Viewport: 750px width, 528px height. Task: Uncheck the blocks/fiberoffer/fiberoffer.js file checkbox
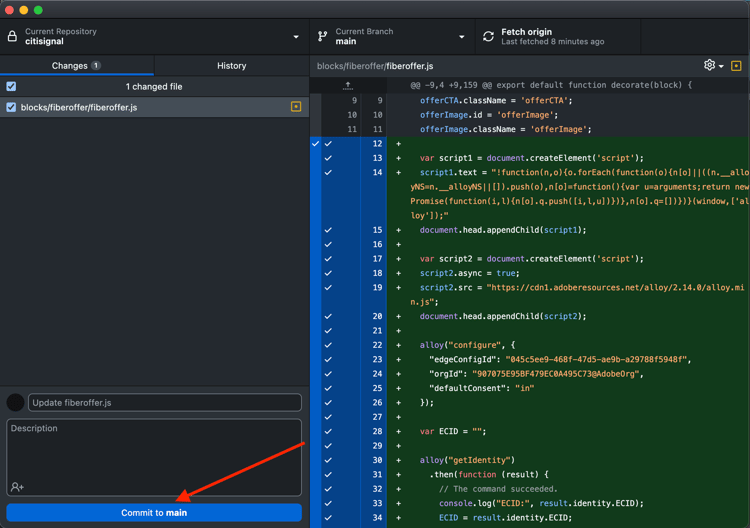tap(11, 107)
